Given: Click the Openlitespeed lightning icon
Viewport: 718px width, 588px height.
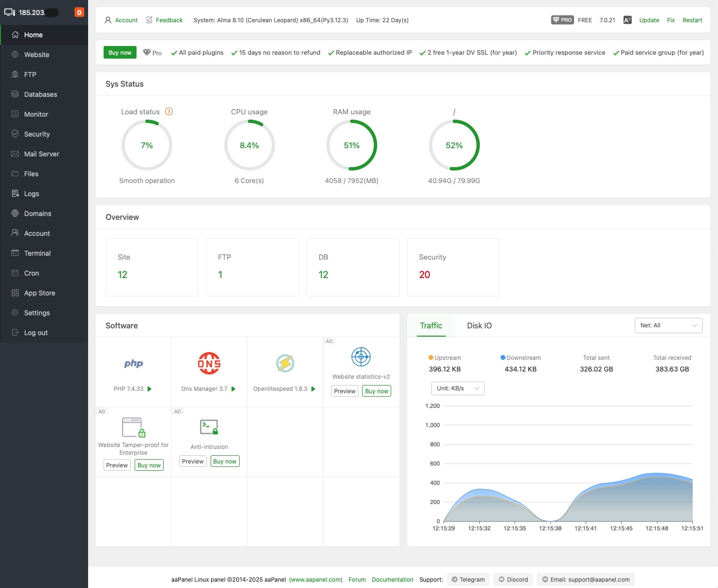Looking at the screenshot, I should [285, 363].
